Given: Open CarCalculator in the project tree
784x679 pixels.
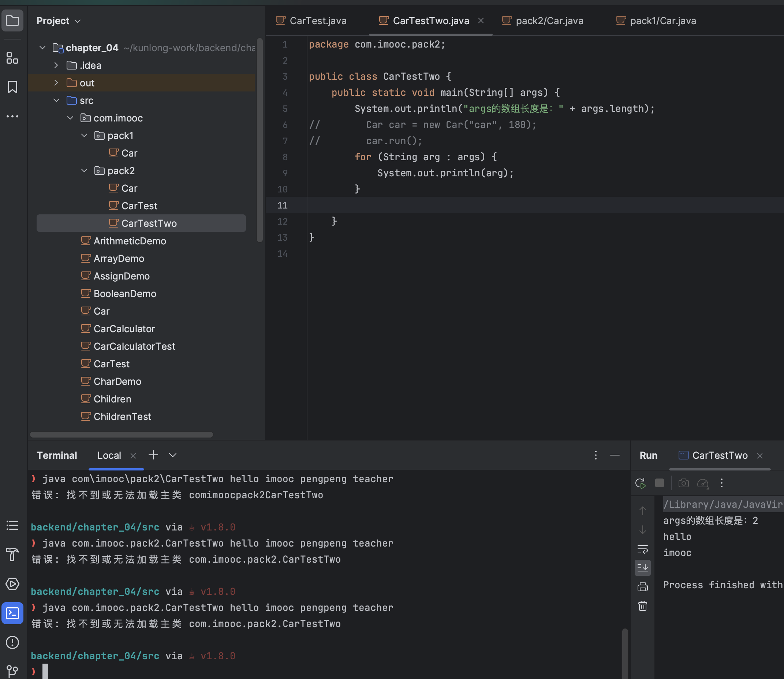Looking at the screenshot, I should (118, 329).
